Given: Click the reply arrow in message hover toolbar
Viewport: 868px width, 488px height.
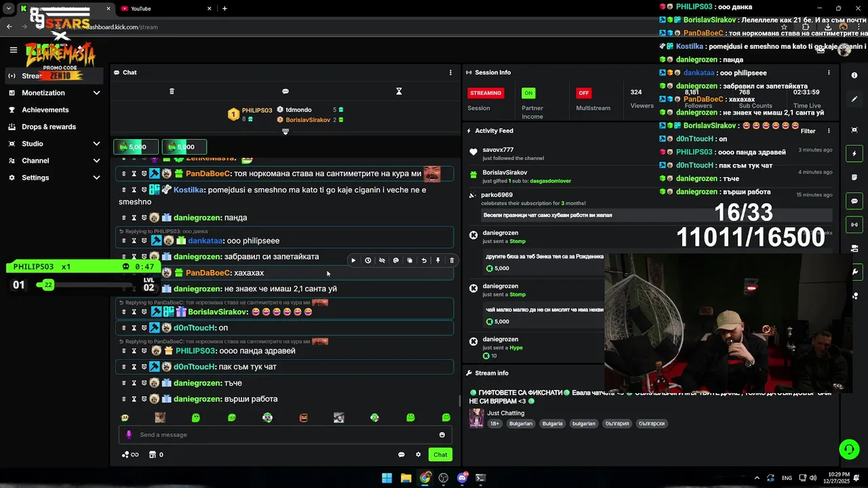Looking at the screenshot, I should point(424,260).
